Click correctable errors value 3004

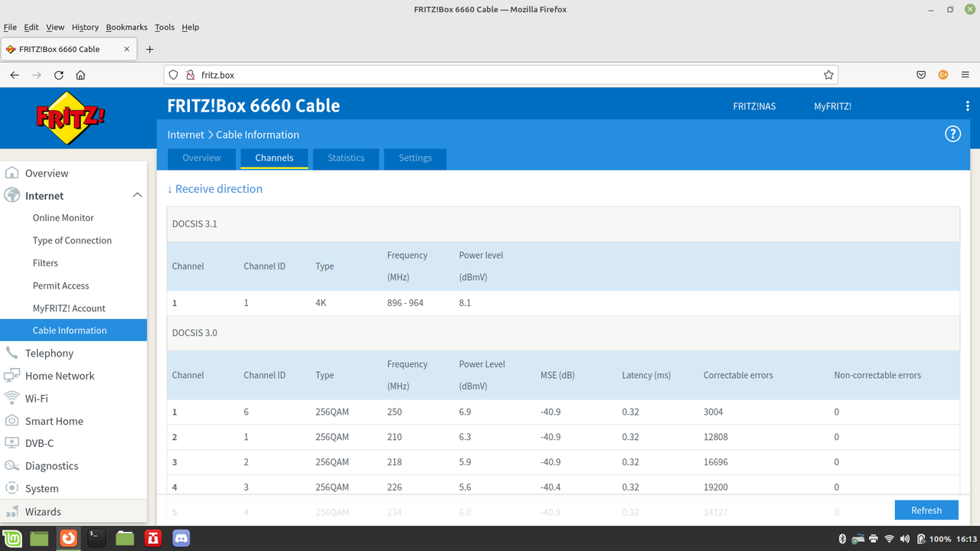[x=714, y=412]
